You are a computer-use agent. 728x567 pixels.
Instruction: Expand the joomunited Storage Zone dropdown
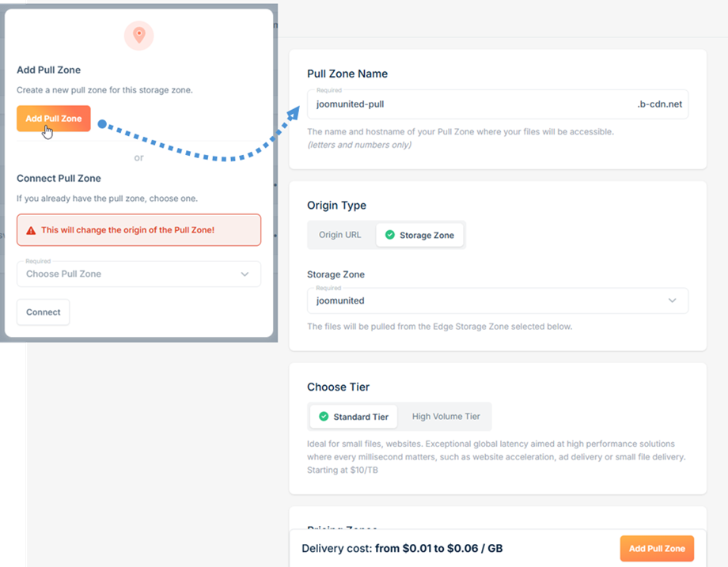[497, 301]
